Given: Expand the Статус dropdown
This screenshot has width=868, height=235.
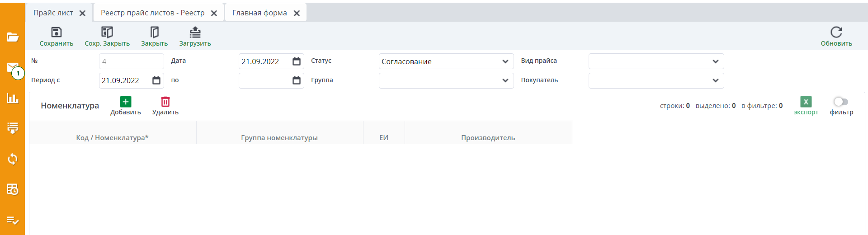Looking at the screenshot, I should (x=505, y=61).
